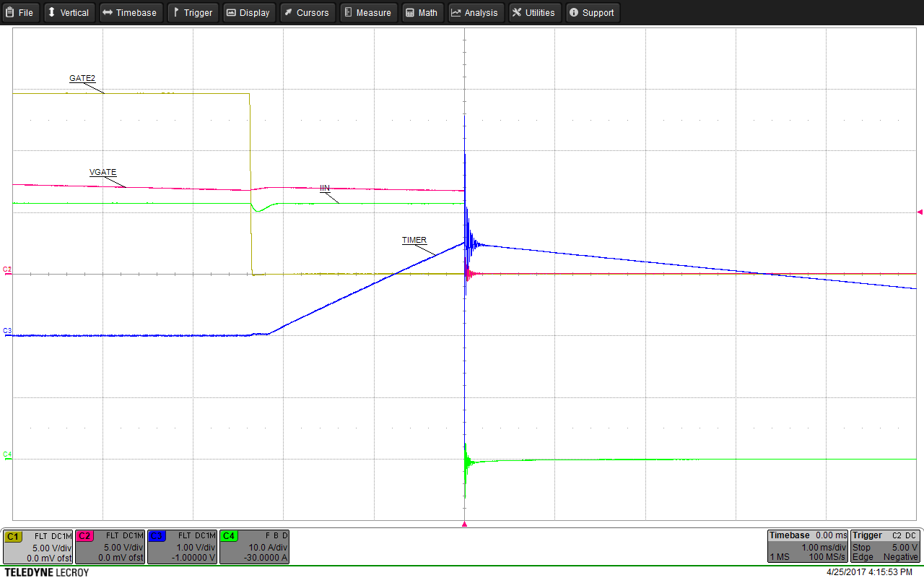
Task: Click the Cursors crosshair icon
Action: tap(287, 12)
